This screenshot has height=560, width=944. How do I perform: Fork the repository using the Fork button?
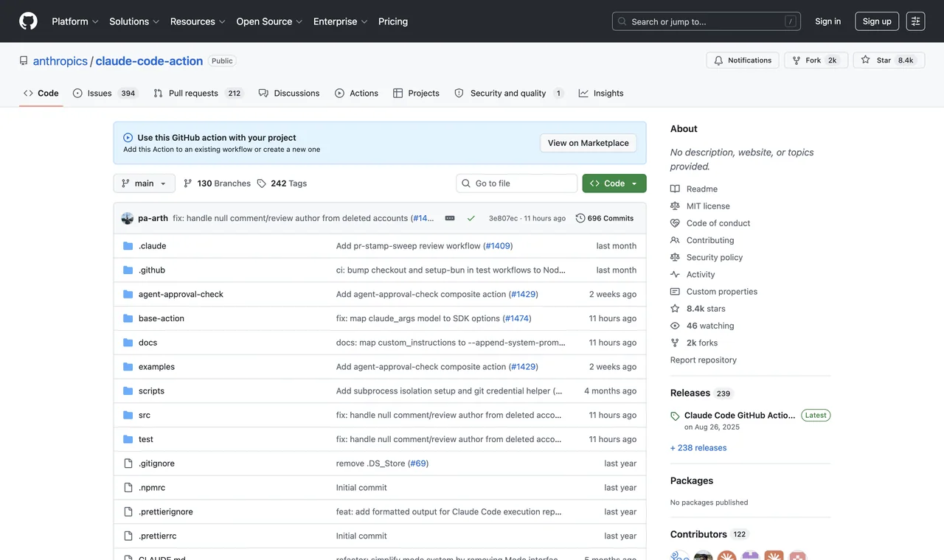[x=816, y=60]
